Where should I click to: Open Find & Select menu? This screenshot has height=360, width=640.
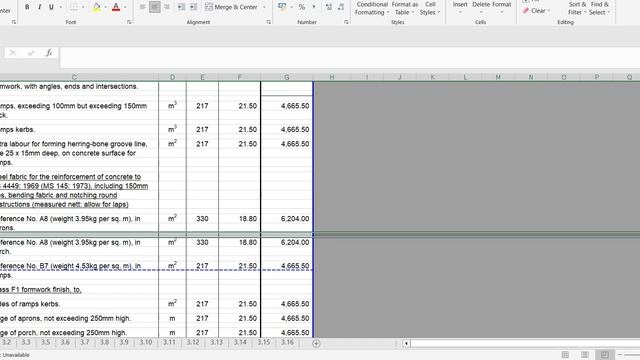pyautogui.click(x=600, y=8)
